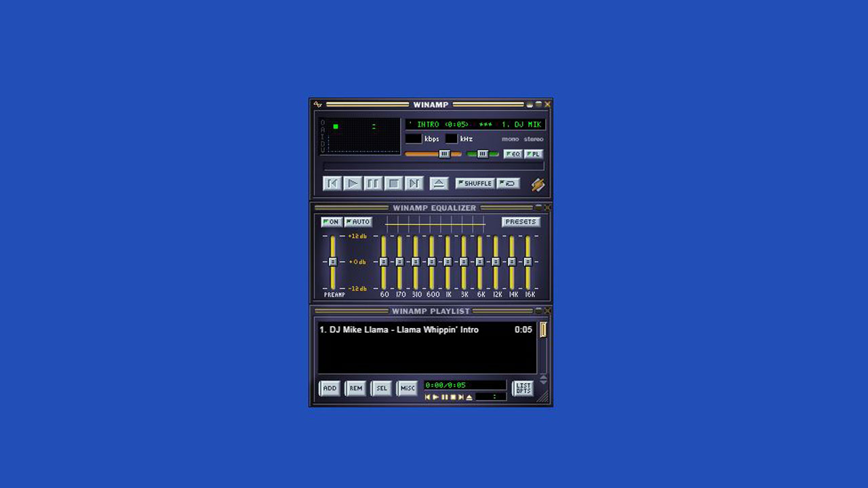Toggle the PL playlist window button

(534, 154)
